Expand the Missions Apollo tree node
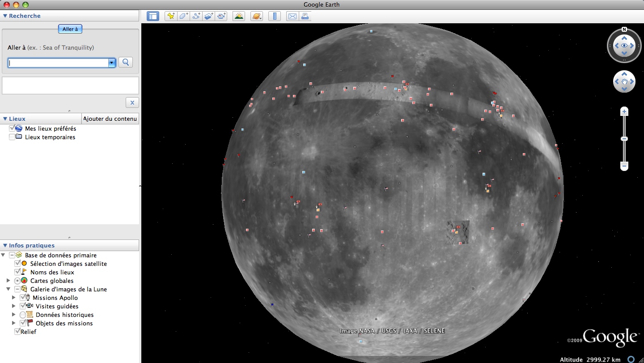 click(13, 298)
